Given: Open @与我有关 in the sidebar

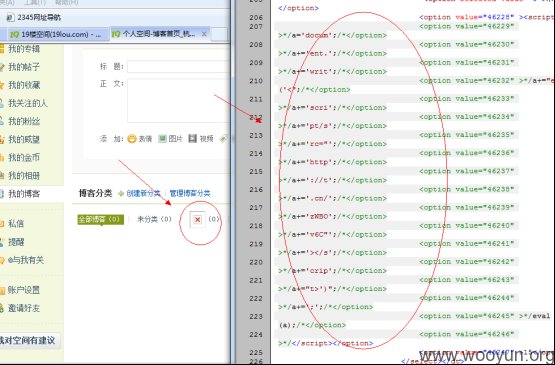Looking at the screenshot, I should coord(26,260).
